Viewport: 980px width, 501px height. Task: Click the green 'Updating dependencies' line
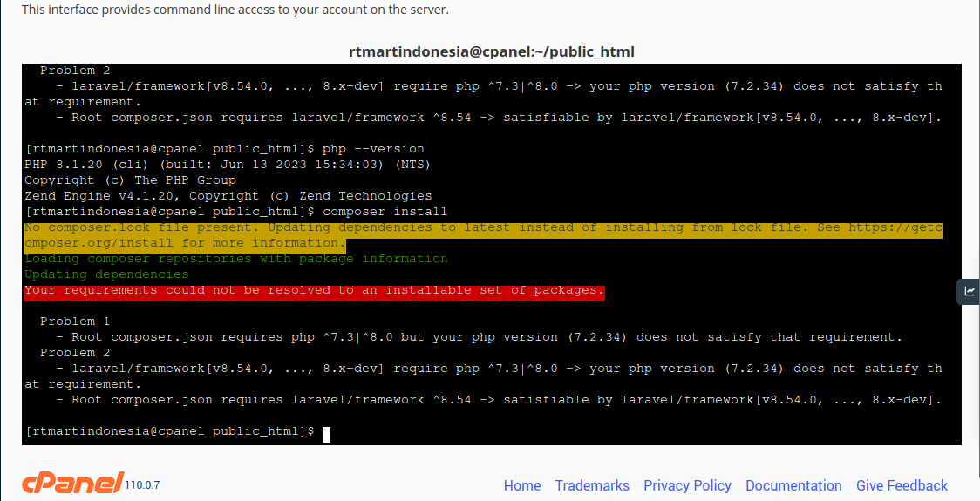click(106, 274)
